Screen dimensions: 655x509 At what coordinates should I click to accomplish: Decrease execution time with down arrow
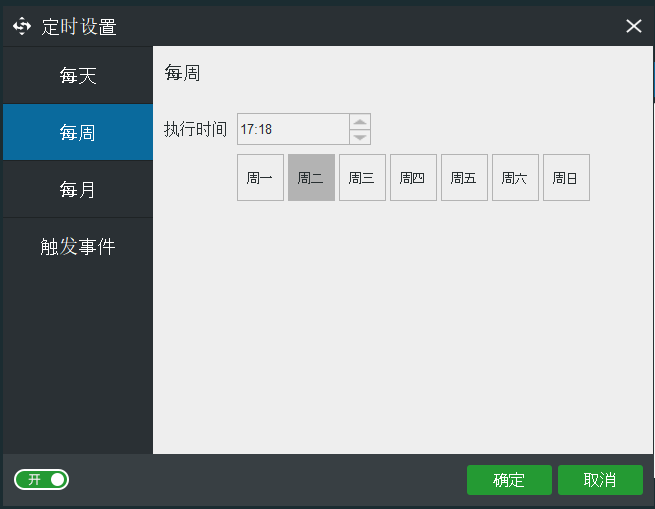360,137
